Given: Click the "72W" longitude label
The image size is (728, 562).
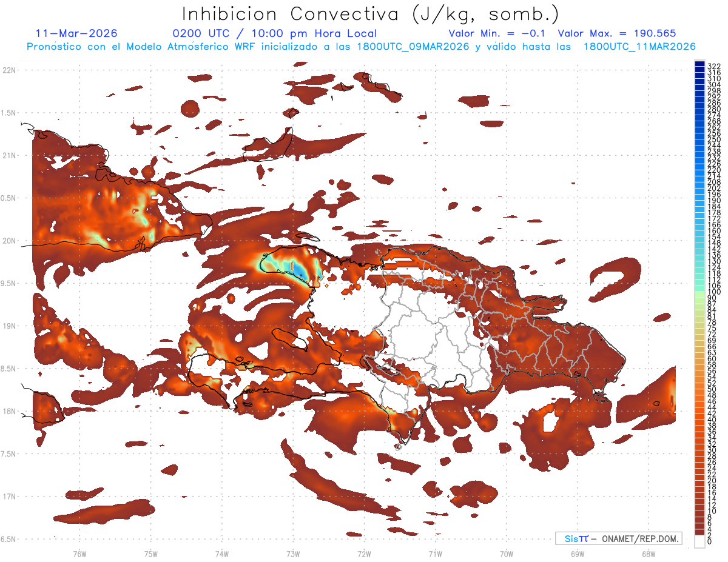Looking at the screenshot, I should click(364, 554).
